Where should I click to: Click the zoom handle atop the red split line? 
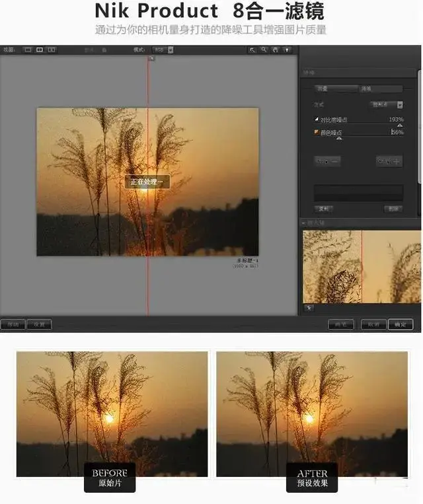pyautogui.click(x=151, y=59)
